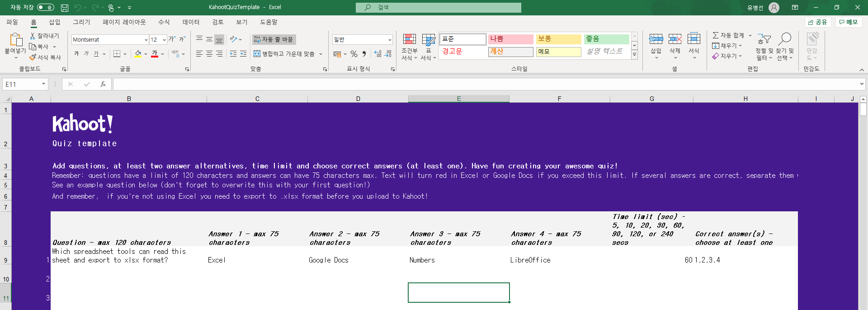868x310 pixels.
Task: Click the Decrease indent icon
Action: (x=233, y=54)
